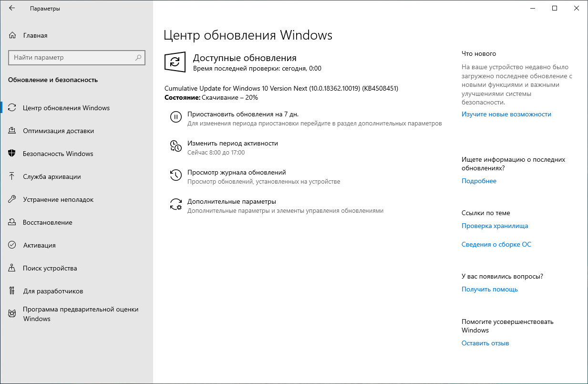
Task: Select Восстановление in the sidebar
Action: 47,222
